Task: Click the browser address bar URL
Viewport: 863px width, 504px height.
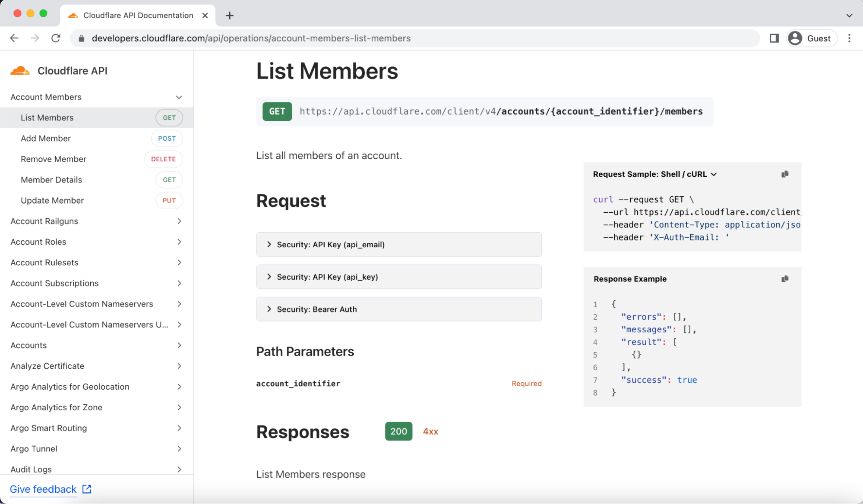Action: 250,38
